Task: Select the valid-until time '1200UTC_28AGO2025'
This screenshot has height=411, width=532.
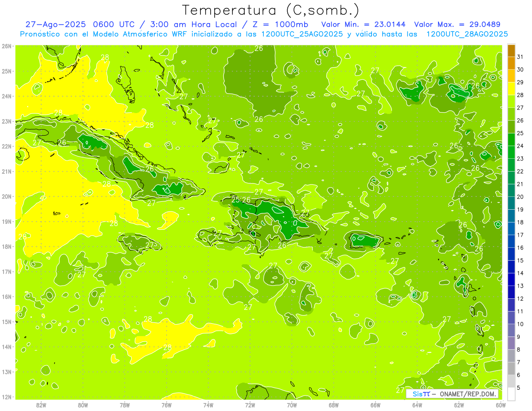Action: (467, 34)
